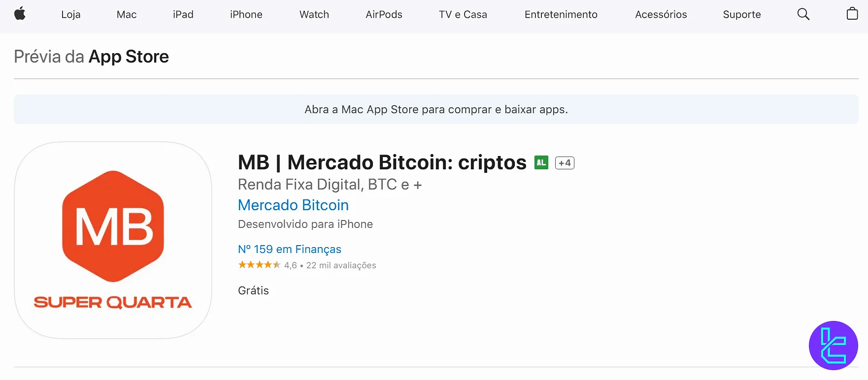The width and height of the screenshot is (868, 380).
Task: Open the Mac menu item
Action: tap(127, 15)
